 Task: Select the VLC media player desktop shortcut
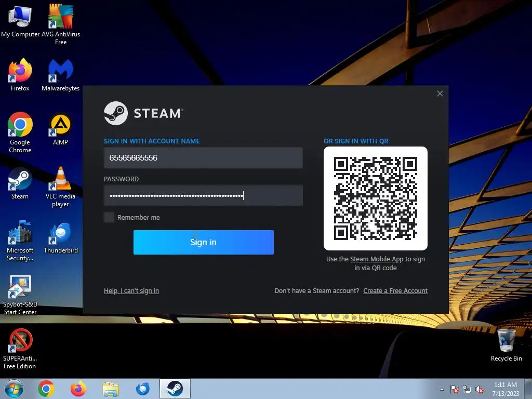coord(60,187)
